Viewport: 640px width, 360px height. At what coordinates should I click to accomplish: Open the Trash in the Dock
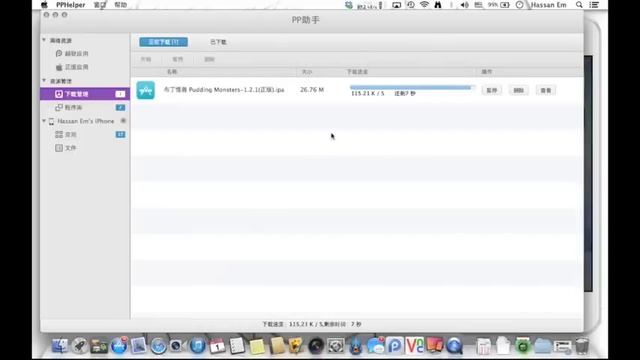[x=582, y=346]
